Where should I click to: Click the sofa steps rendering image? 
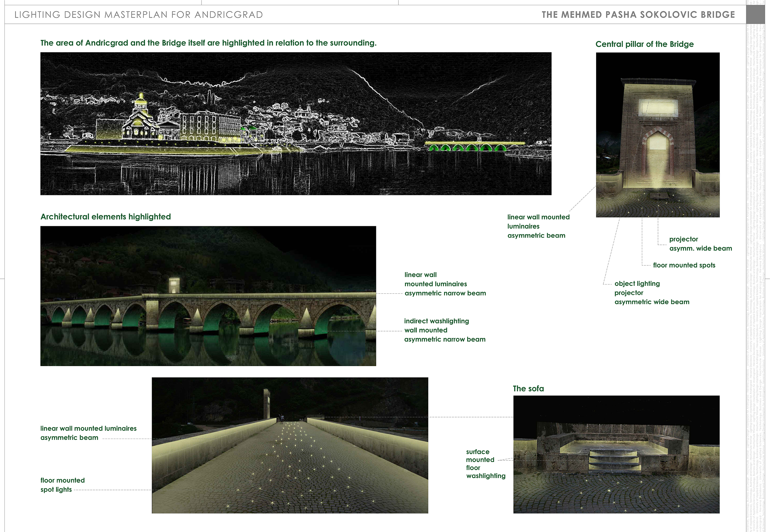pyautogui.click(x=616, y=454)
